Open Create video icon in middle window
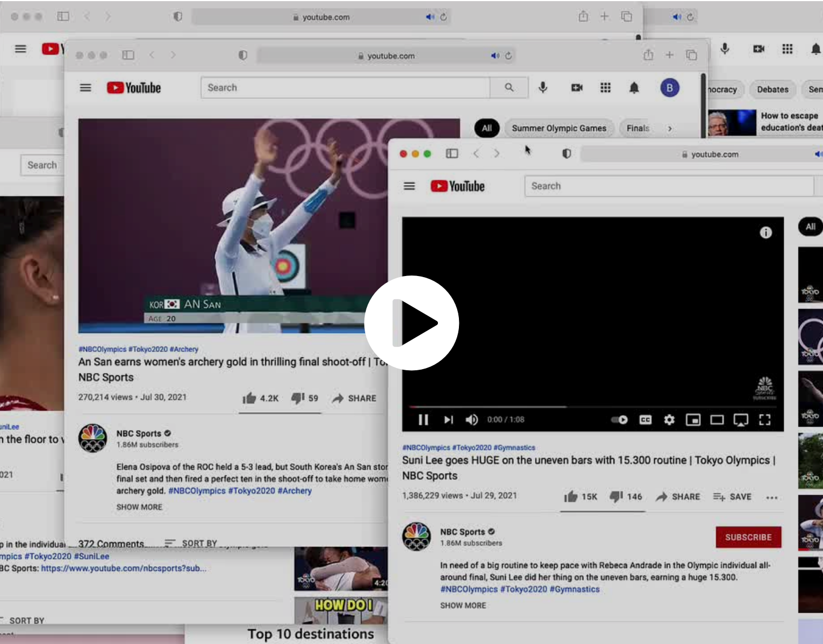This screenshot has width=823, height=644. 576,87
